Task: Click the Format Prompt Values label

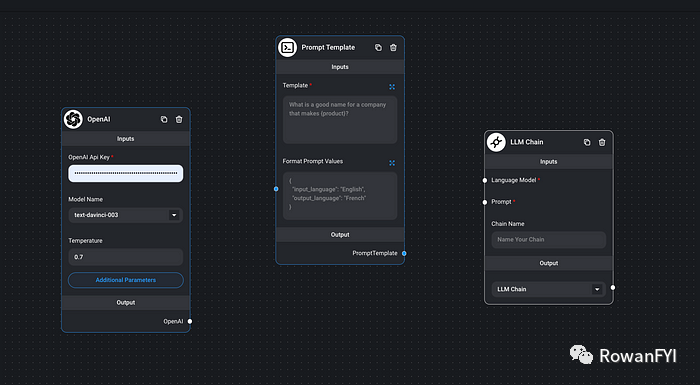Action: point(312,161)
